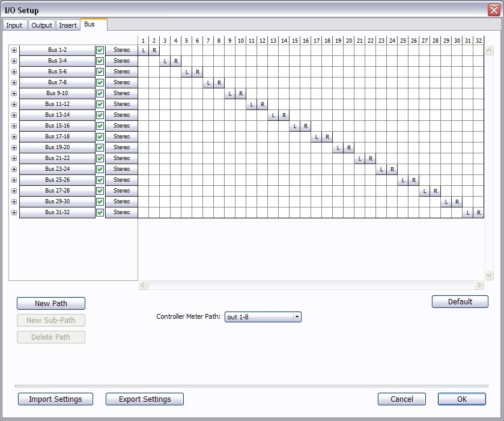Open the Controller Meter Path dropdown
This screenshot has width=504, height=421.
pos(263,317)
